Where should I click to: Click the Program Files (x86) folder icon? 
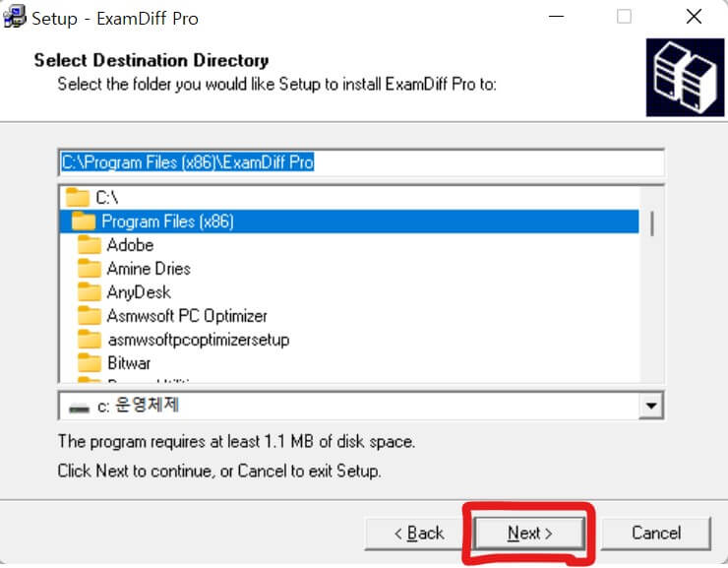(x=84, y=221)
